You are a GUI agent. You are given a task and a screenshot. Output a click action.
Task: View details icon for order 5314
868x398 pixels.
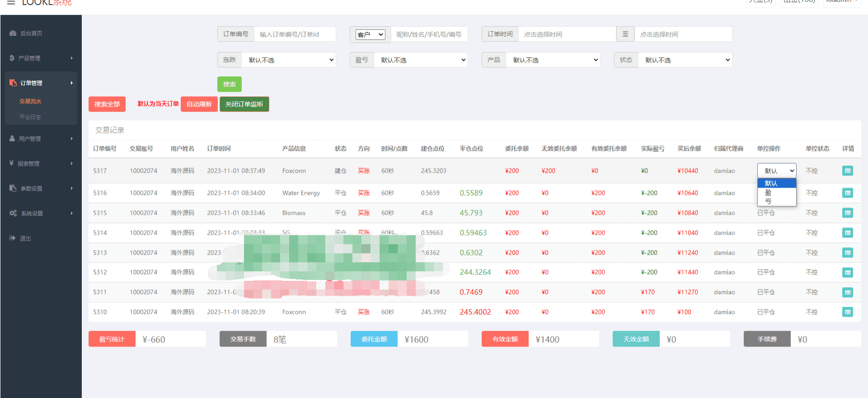[x=848, y=233]
